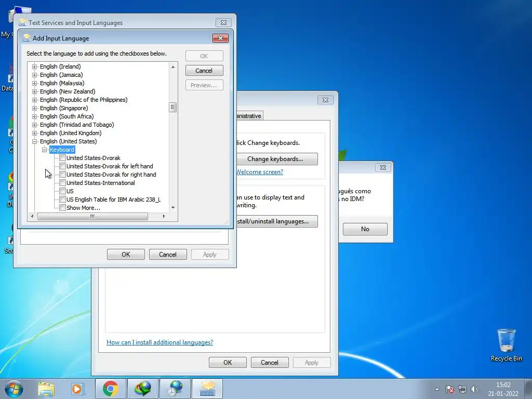Launch Windows Media Player from taskbar
This screenshot has height=399, width=532.
click(x=78, y=389)
